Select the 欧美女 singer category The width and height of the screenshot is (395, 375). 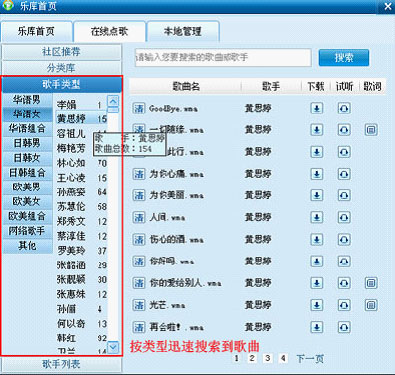pos(27,202)
